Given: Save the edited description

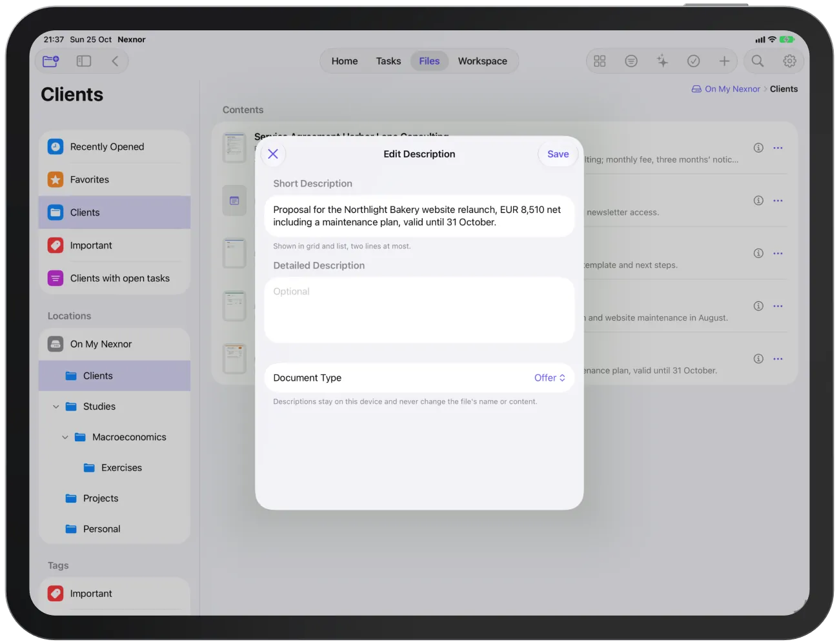Looking at the screenshot, I should pyautogui.click(x=558, y=154).
